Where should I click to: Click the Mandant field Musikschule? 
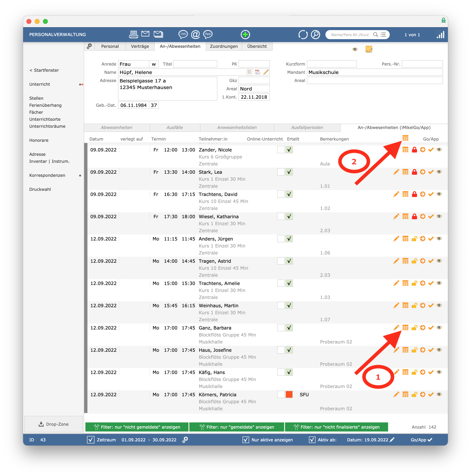coord(374,72)
